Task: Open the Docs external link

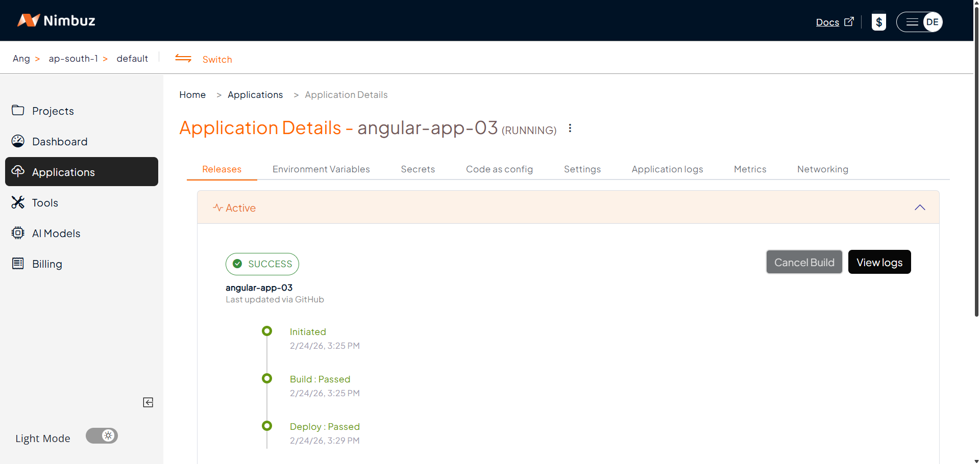Action: 834,22
